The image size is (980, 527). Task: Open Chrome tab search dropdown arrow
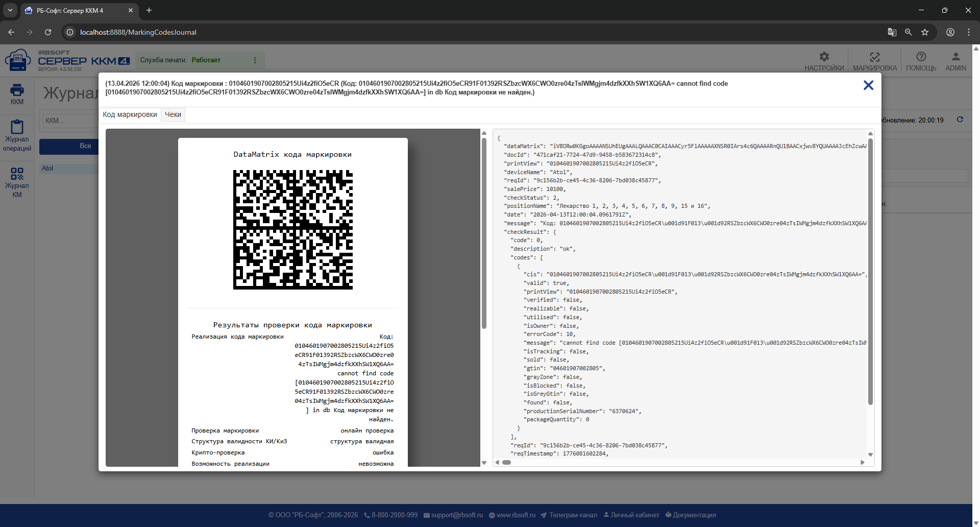pos(10,10)
